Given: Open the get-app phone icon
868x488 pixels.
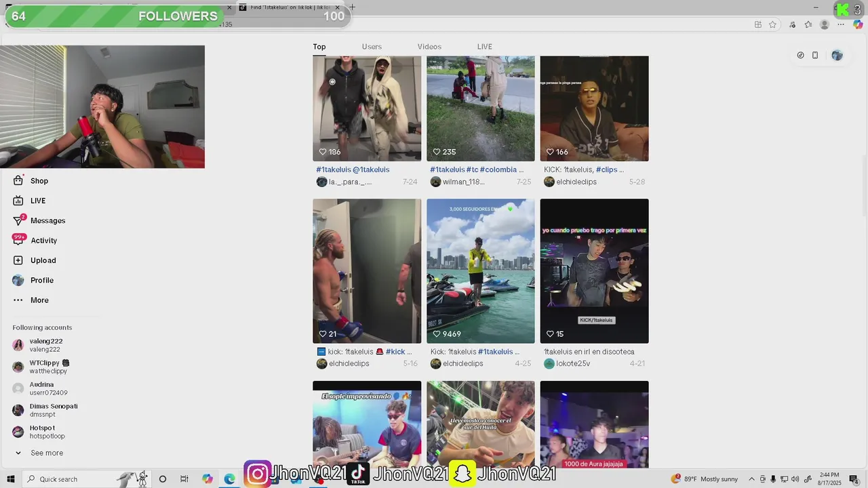Looking at the screenshot, I should (x=815, y=56).
